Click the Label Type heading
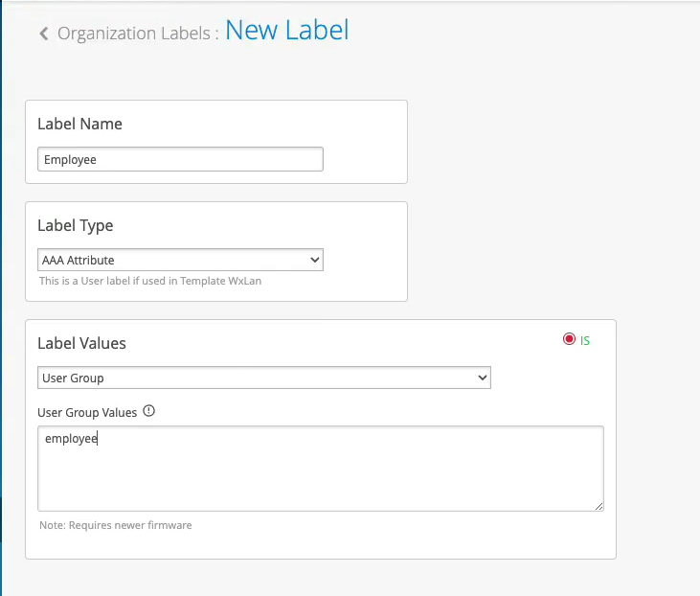 (75, 225)
